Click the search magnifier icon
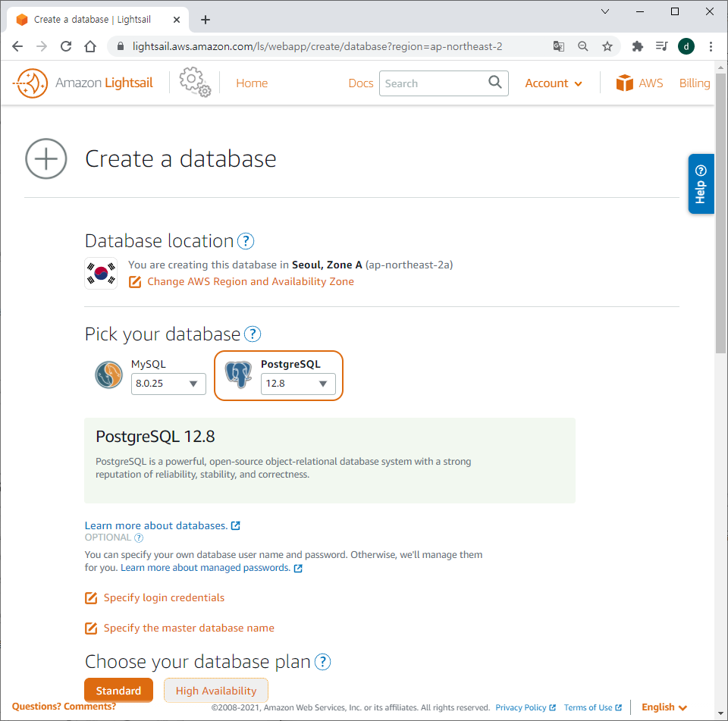This screenshot has height=721, width=728. pyautogui.click(x=495, y=83)
